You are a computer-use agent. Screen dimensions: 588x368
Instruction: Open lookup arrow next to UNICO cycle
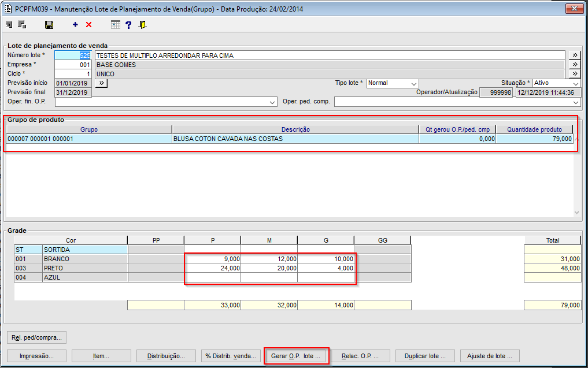[x=575, y=73]
